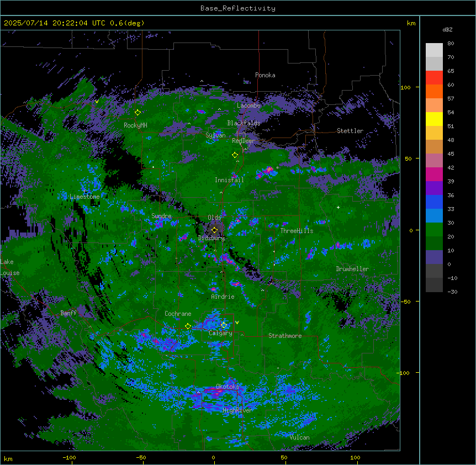Image resolution: width=476 pixels, height=465 pixels.
Task: Click the ThreeHills label
Action: click(297, 231)
